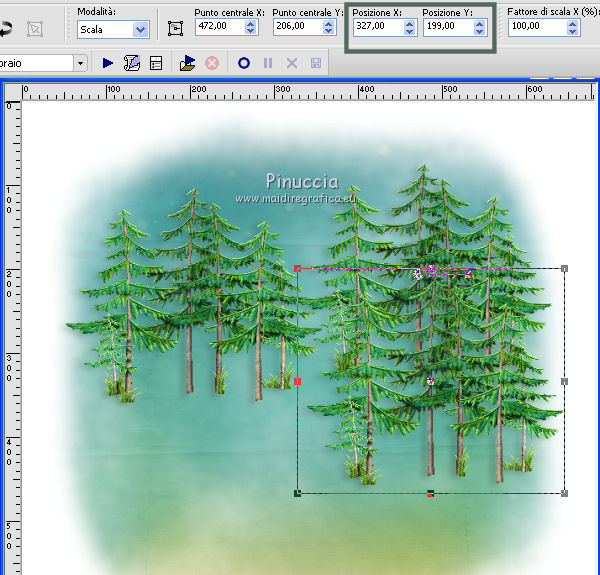Open the script list panel icon

point(156,63)
